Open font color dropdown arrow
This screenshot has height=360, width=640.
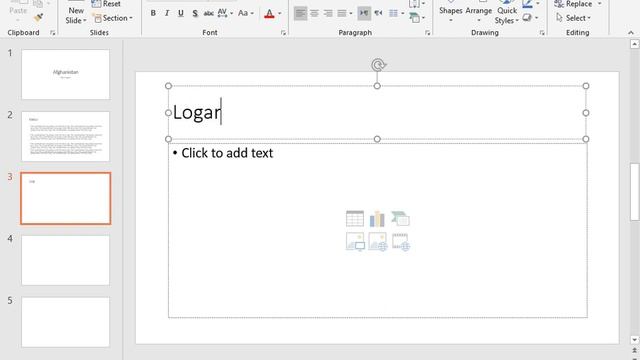coord(280,13)
